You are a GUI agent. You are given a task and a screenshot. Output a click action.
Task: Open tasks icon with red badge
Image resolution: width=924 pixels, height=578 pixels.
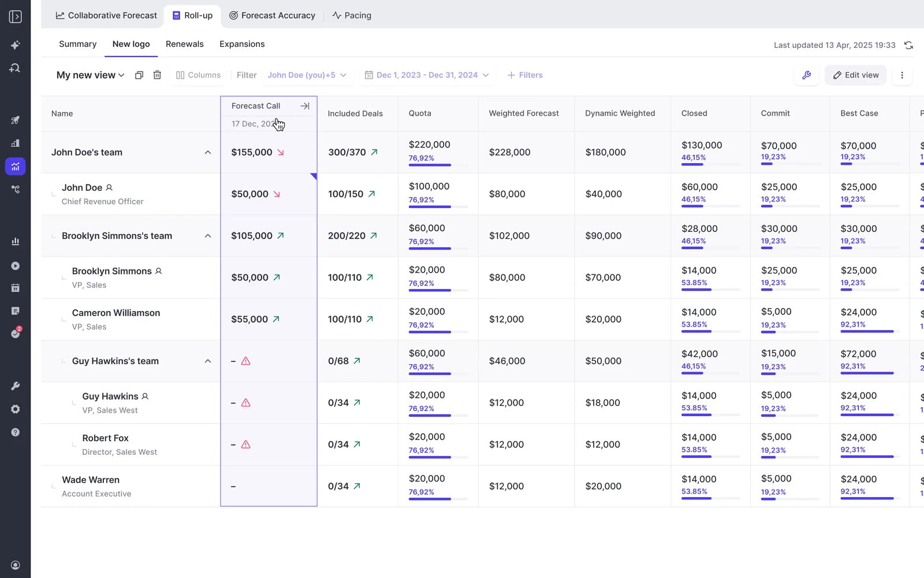pos(16,334)
